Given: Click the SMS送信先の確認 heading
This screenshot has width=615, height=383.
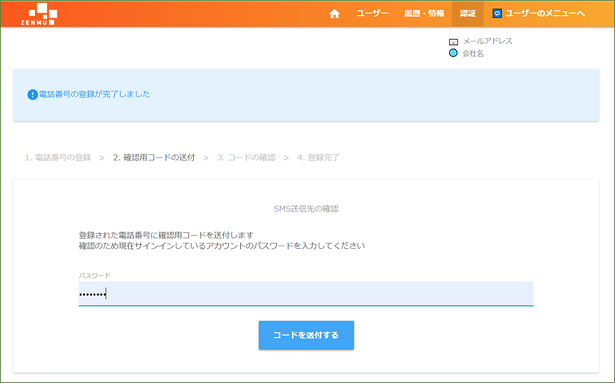Looking at the screenshot, I should (306, 209).
